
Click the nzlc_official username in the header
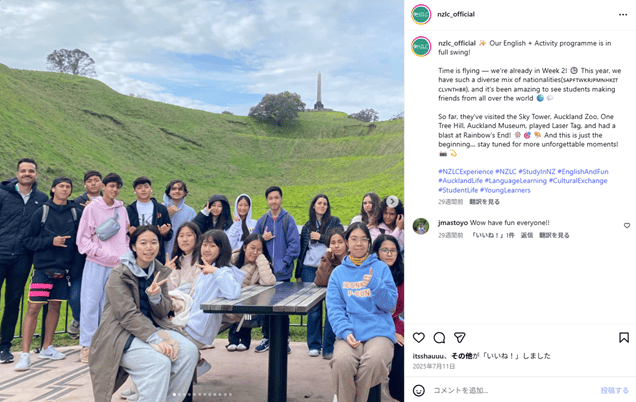(x=456, y=14)
